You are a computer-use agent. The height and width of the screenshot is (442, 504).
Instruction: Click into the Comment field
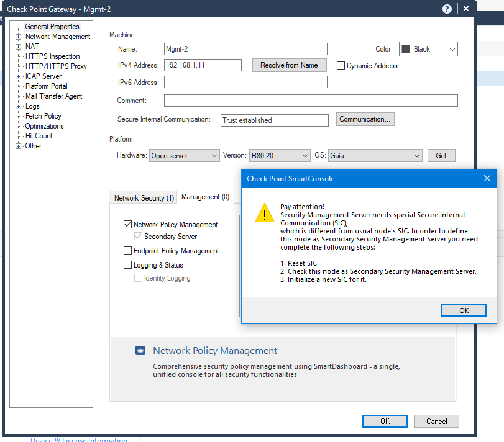[x=311, y=101]
